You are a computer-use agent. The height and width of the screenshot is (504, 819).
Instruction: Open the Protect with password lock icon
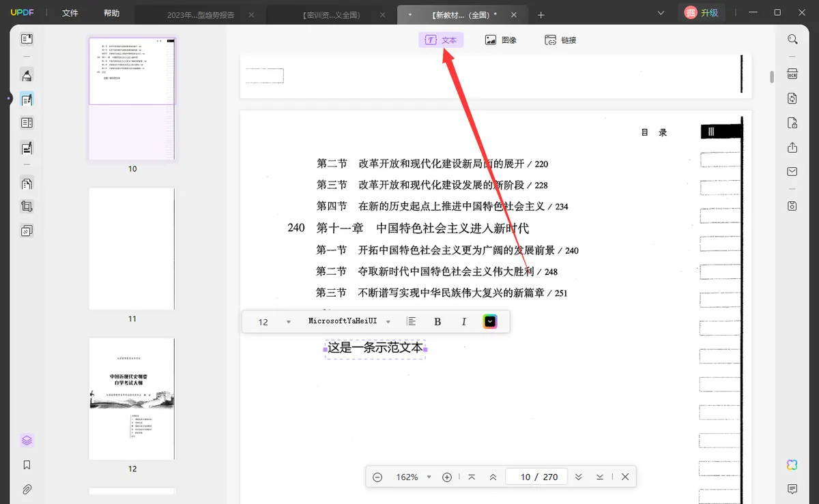[792, 123]
